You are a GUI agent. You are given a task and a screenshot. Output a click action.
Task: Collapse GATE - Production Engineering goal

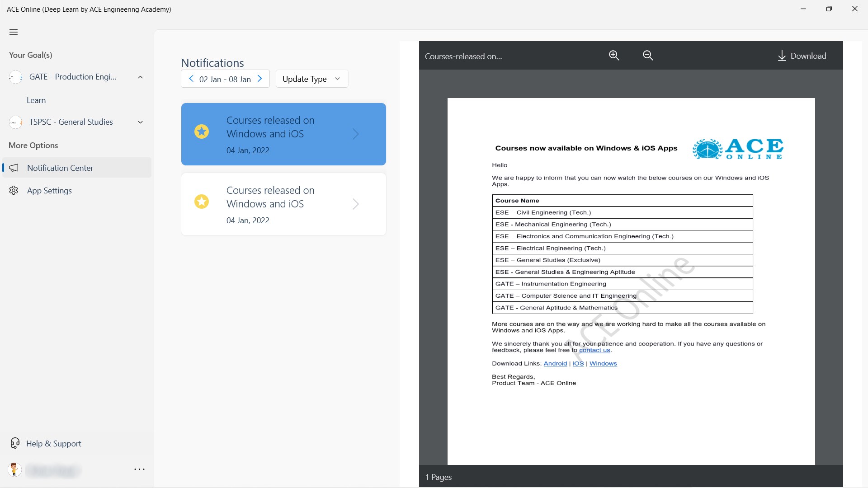tap(140, 77)
